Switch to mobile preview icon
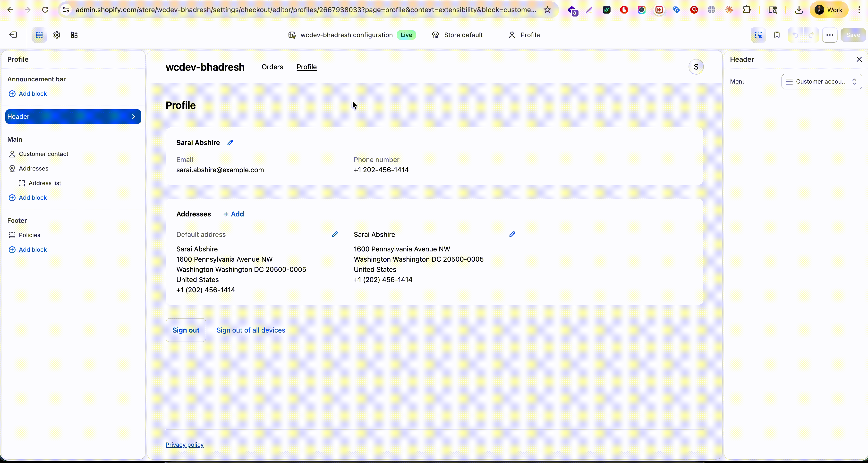Screen dimensions: 868x463 [x=777, y=35]
